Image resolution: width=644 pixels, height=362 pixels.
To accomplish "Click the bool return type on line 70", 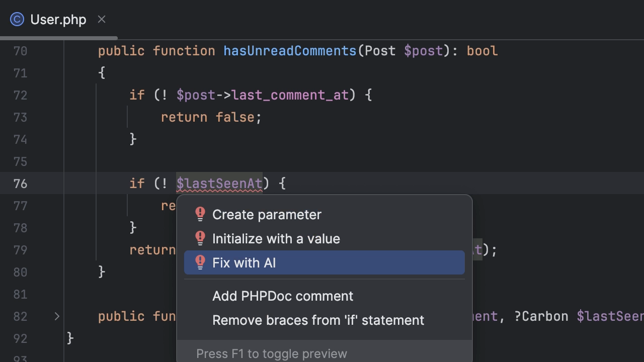I will (482, 51).
